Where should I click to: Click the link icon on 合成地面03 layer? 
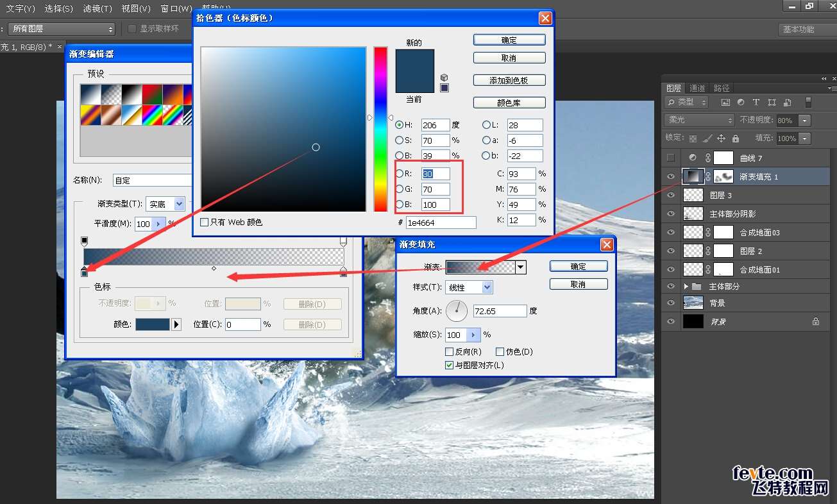click(708, 232)
